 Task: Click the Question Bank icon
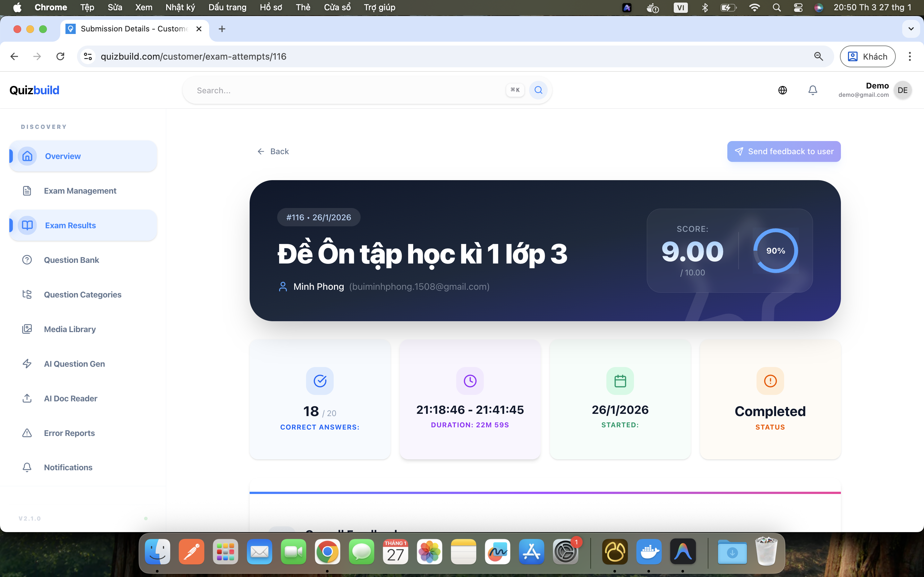(x=27, y=260)
